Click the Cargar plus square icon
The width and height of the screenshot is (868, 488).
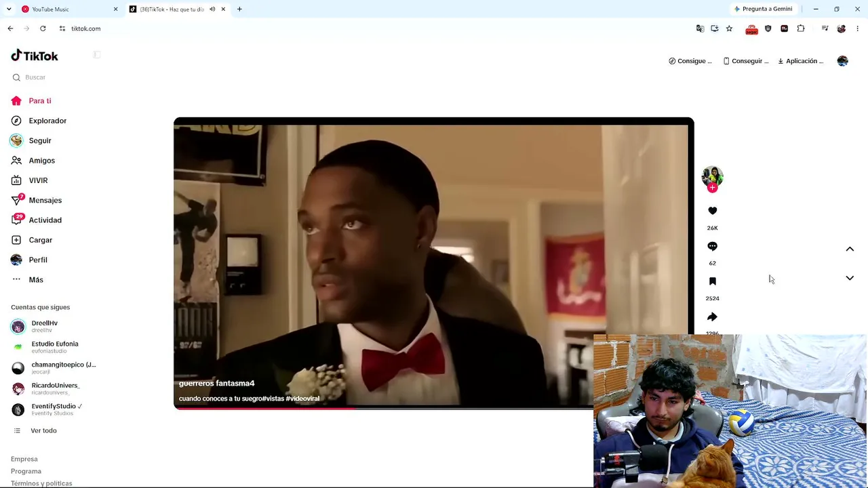(x=16, y=240)
